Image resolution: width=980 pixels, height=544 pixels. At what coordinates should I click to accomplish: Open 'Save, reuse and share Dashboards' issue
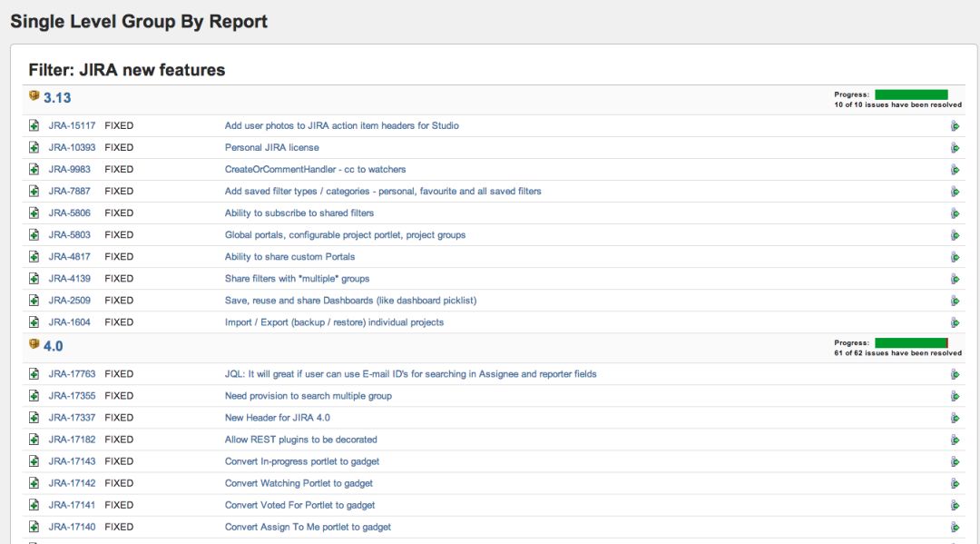pos(350,301)
